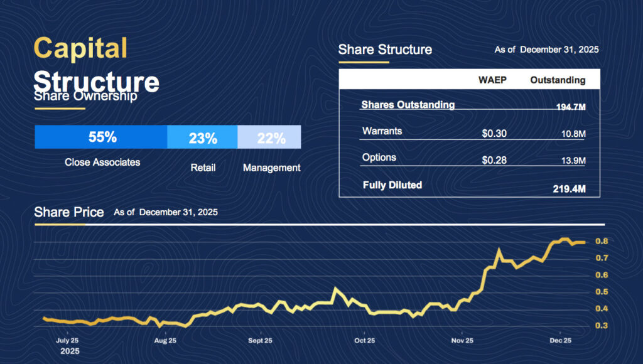The height and width of the screenshot is (364, 643).
Task: Click the 22% Management bar segment
Action: tap(270, 137)
